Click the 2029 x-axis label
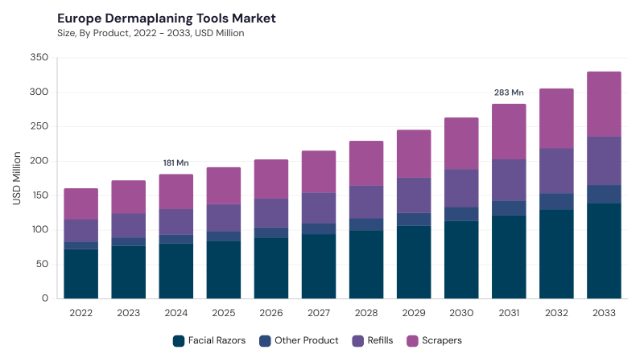644x362 pixels. 414,313
